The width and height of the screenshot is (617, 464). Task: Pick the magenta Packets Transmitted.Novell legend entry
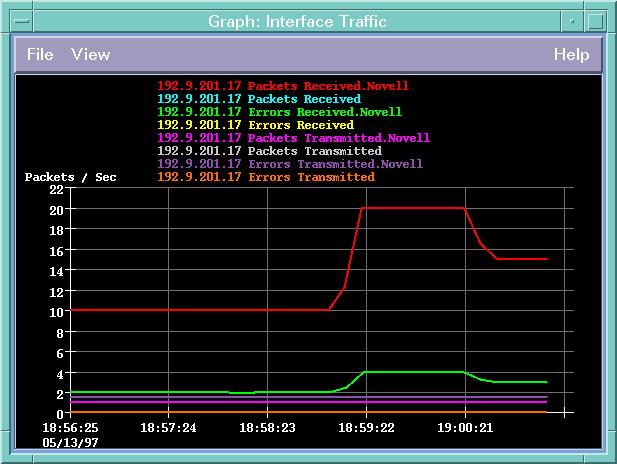(293, 138)
